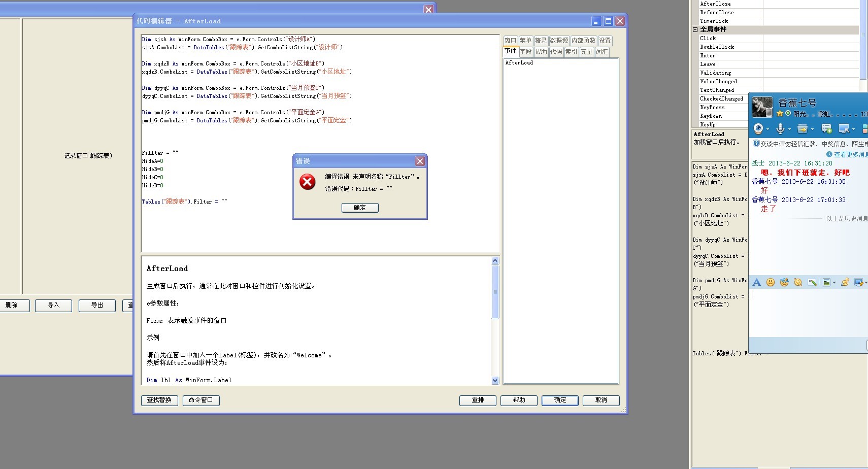Open send file folder icon in chat
868x469 pixels.
point(802,128)
